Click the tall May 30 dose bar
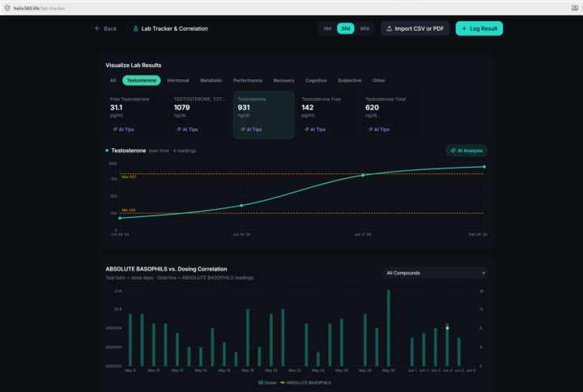583x392 pixels. pos(389,328)
